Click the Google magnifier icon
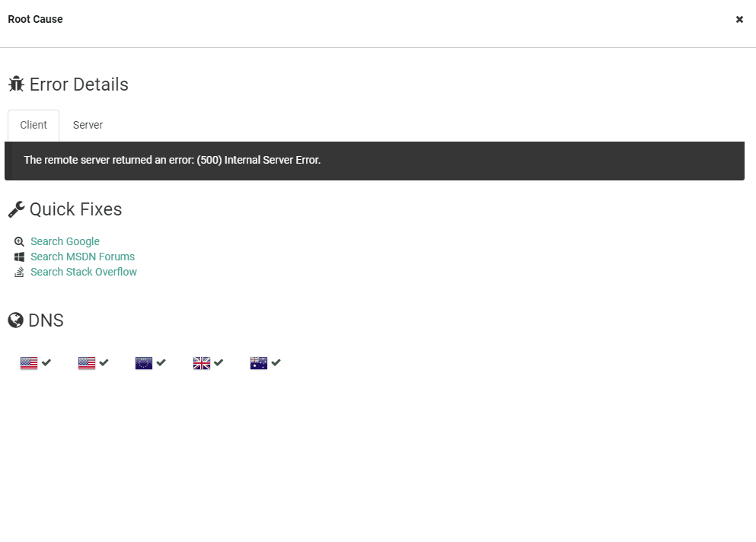756x542 pixels. [20, 241]
